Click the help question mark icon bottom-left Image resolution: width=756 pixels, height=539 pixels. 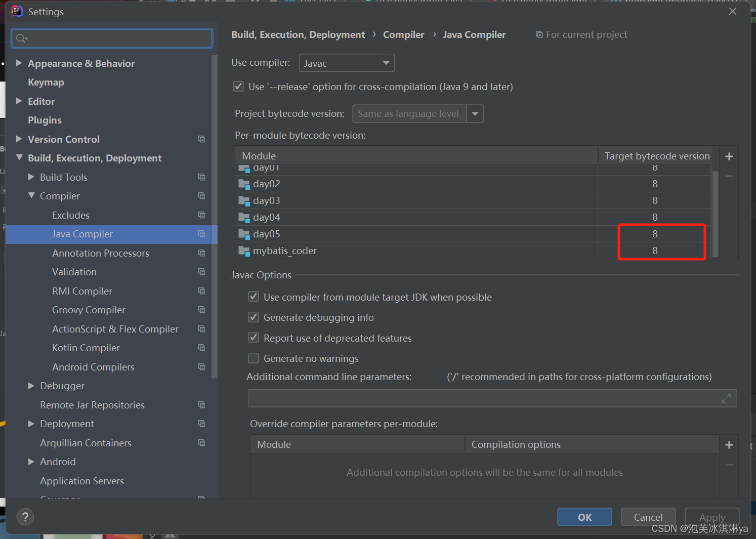25,517
